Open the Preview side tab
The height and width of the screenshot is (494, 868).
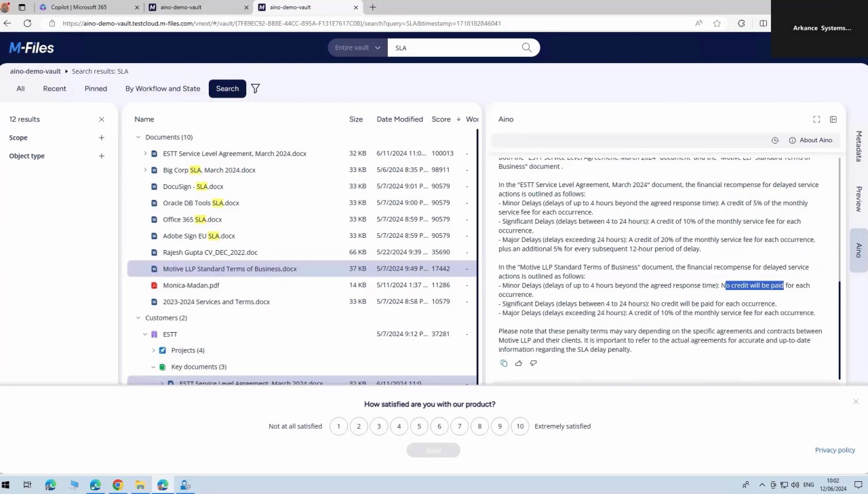(859, 199)
